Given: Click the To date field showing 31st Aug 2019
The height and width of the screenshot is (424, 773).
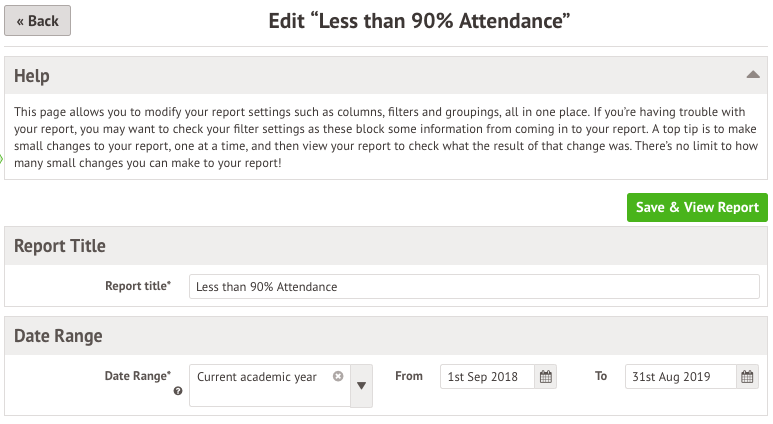Looking at the screenshot, I should pyautogui.click(x=680, y=377).
